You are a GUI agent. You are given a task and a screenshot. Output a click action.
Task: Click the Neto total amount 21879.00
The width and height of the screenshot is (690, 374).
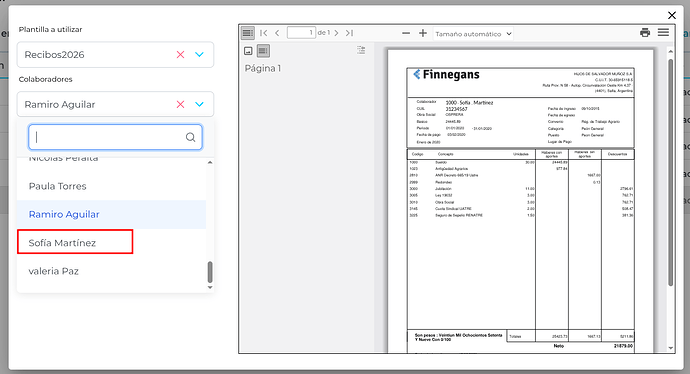(623, 346)
